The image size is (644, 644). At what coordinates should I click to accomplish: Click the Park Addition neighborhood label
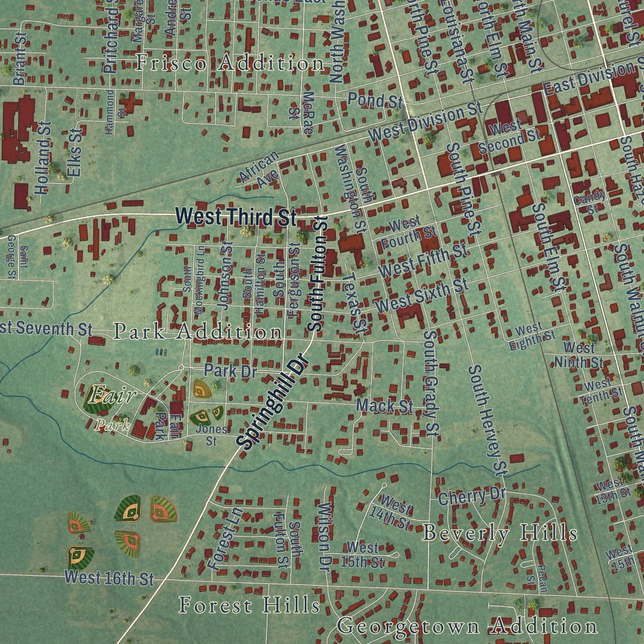click(197, 332)
